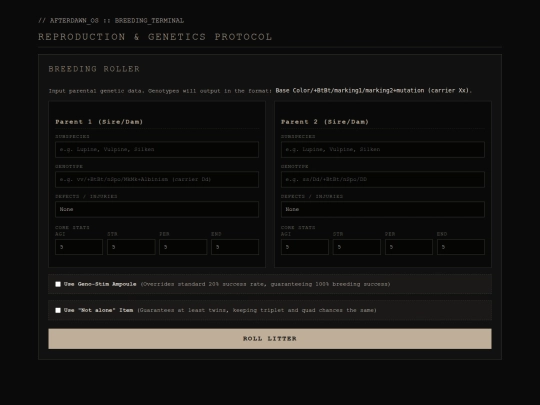Select Parent 2 AGI stat box
540x405 pixels.
305,247
